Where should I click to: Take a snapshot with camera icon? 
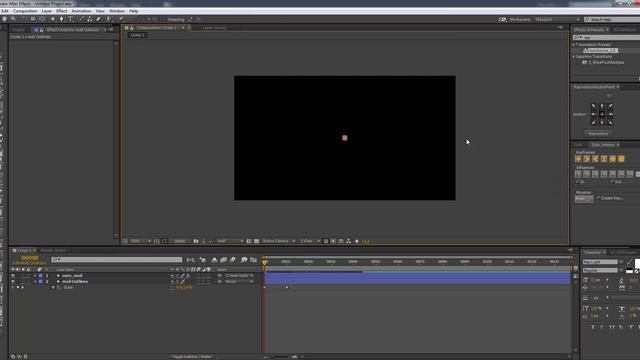(x=196, y=241)
